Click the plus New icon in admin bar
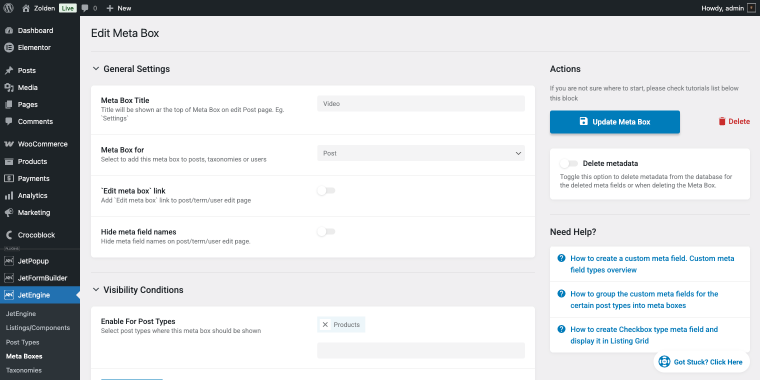 coord(110,8)
